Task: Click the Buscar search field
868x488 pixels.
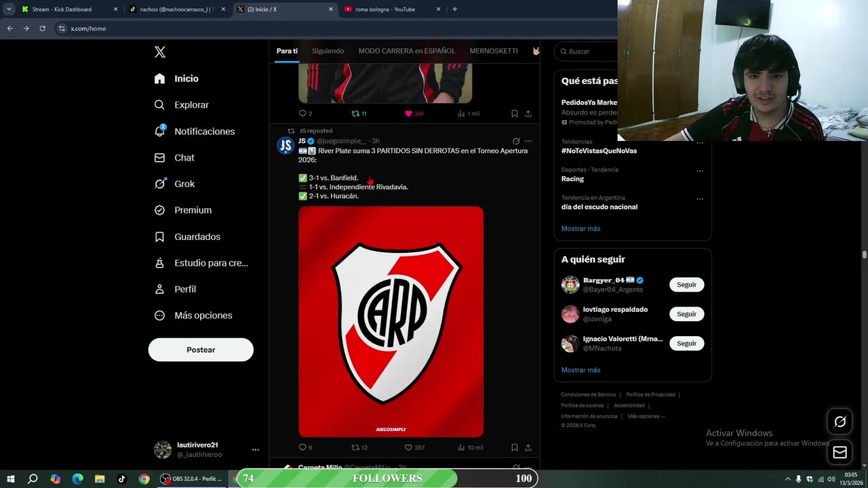Action: coord(586,52)
